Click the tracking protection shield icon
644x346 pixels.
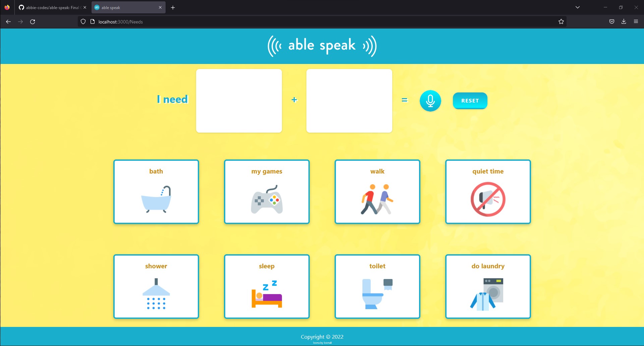pyautogui.click(x=83, y=22)
